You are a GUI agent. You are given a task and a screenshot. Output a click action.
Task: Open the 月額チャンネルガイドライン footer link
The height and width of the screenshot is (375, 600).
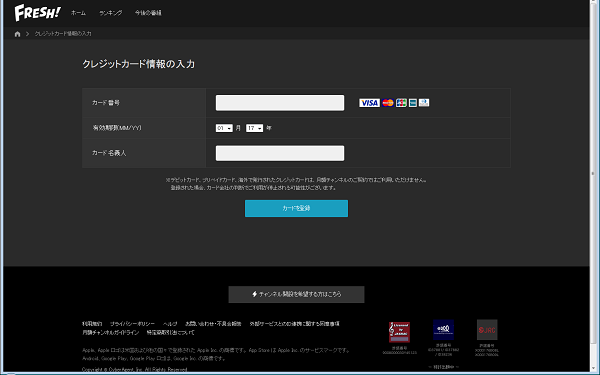[x=111, y=333]
